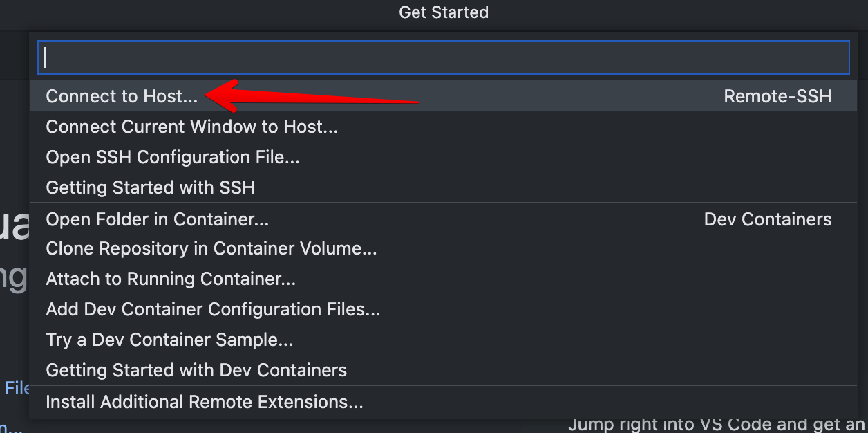
Task: Select Getting Started with SSH
Action: (x=150, y=187)
